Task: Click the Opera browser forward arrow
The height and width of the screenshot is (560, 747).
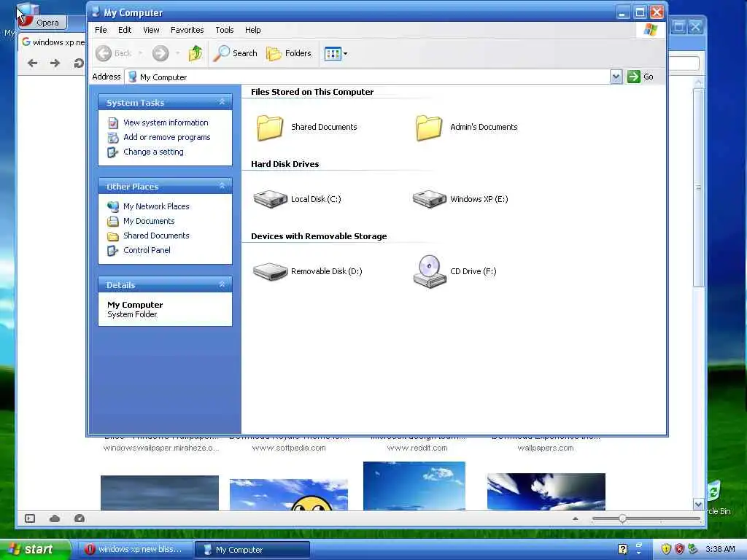Action: click(55, 63)
